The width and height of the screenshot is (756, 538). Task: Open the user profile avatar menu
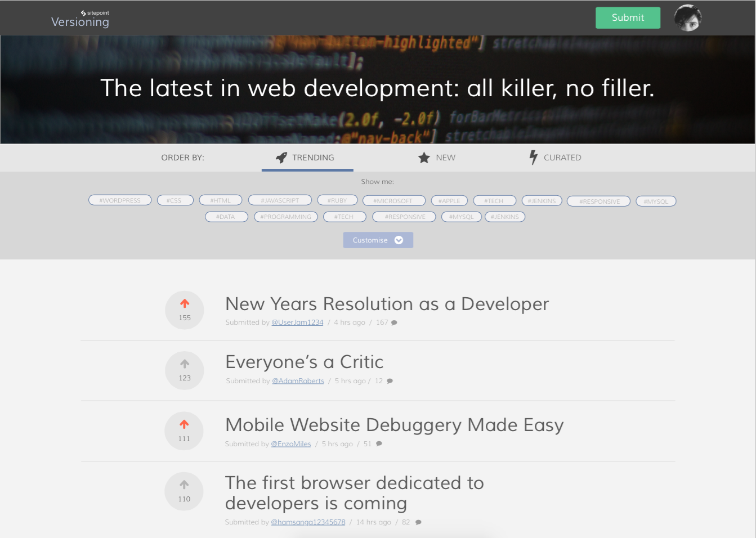[687, 18]
